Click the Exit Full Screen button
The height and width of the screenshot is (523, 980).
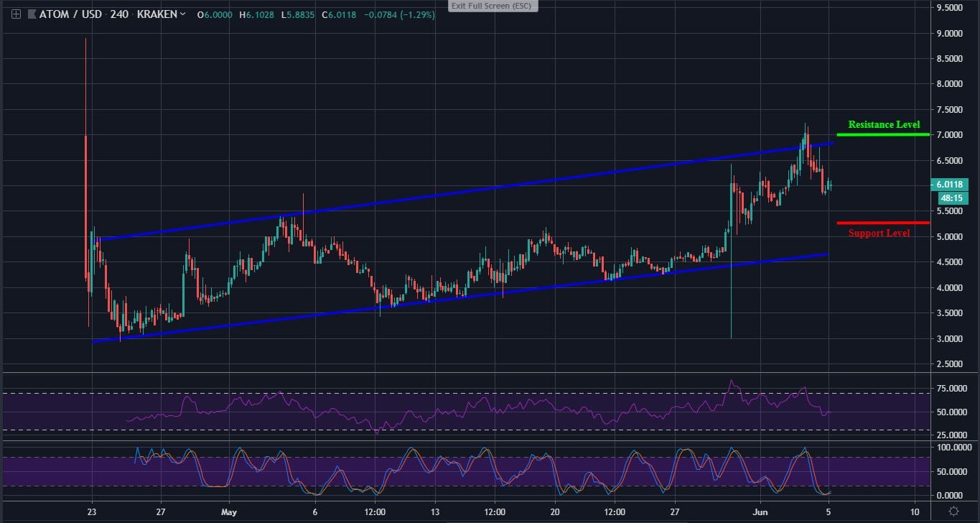(x=493, y=6)
